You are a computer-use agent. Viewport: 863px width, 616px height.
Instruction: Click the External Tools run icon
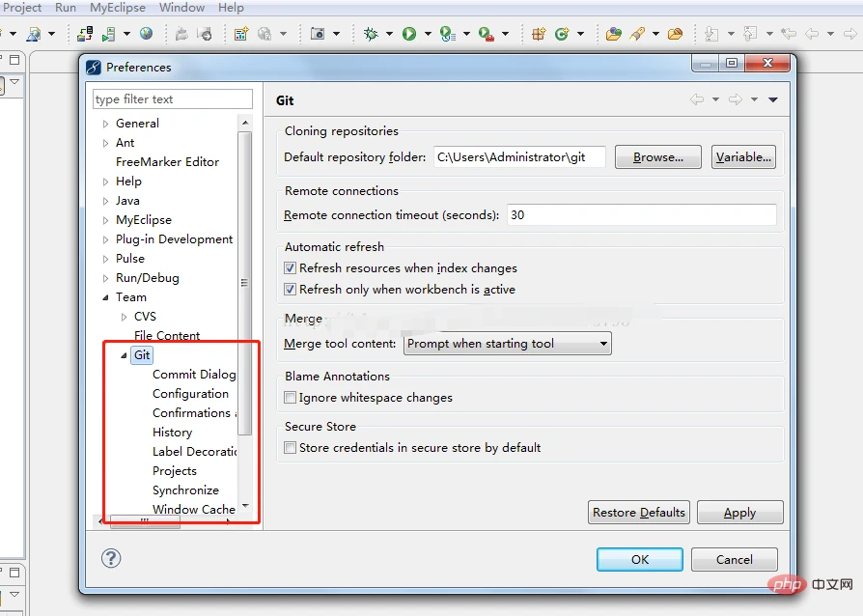click(486, 34)
